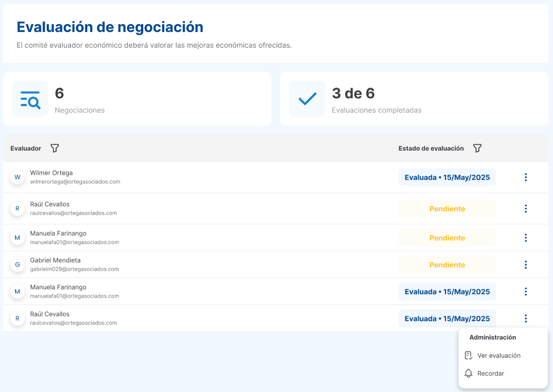553x392 pixels.
Task: Click Manuela Farinango's first avatar circle
Action: (x=17, y=237)
